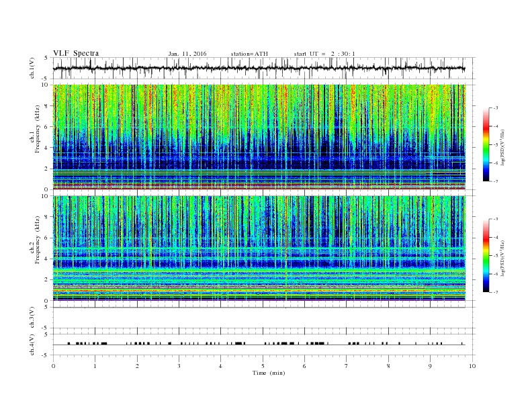Screen dimensions: 532x411
Task: Click the "ch.3(V)" axis label
Action: [x=32, y=318]
